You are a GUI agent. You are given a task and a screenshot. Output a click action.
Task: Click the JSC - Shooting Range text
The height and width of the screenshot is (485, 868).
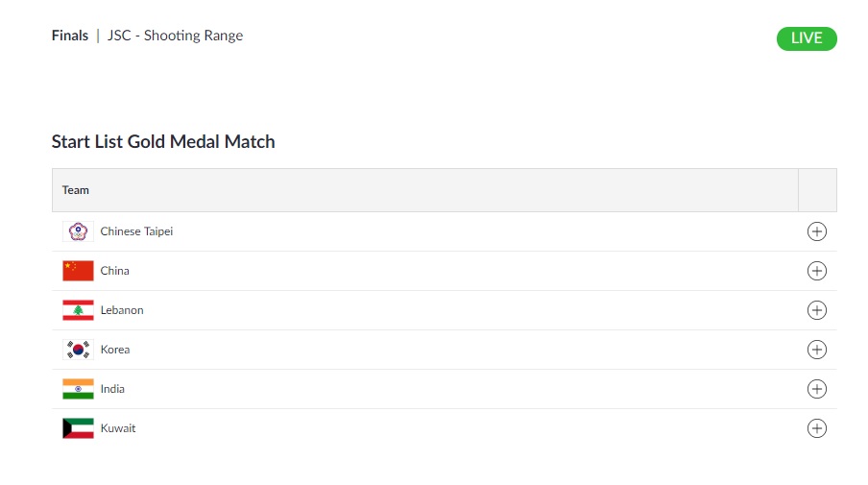[175, 36]
